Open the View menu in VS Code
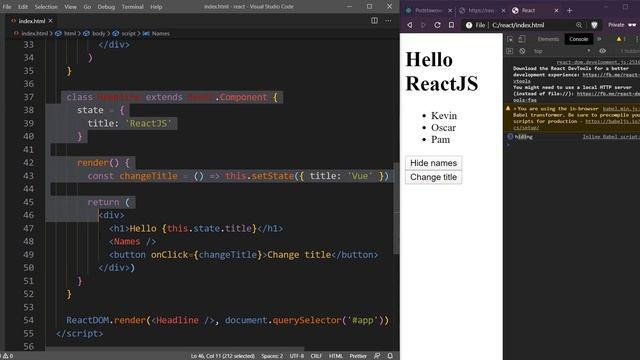Screen dimensions: 640x360 coord(70,7)
